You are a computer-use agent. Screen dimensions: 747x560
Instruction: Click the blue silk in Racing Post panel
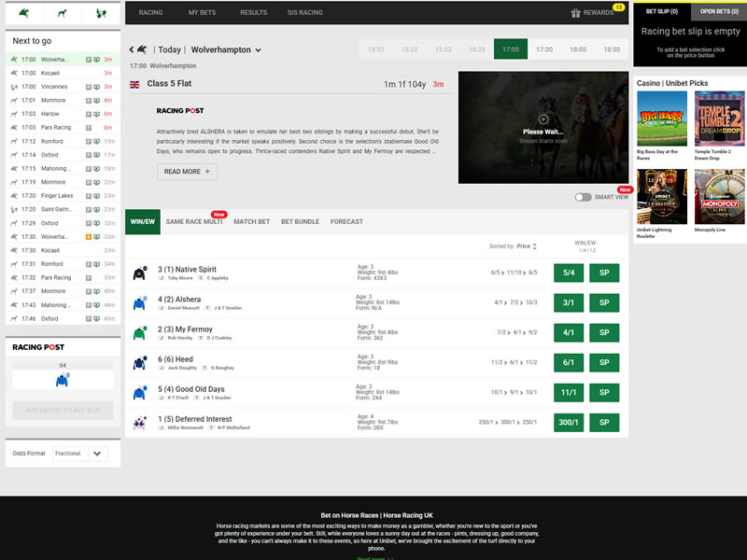click(63, 380)
